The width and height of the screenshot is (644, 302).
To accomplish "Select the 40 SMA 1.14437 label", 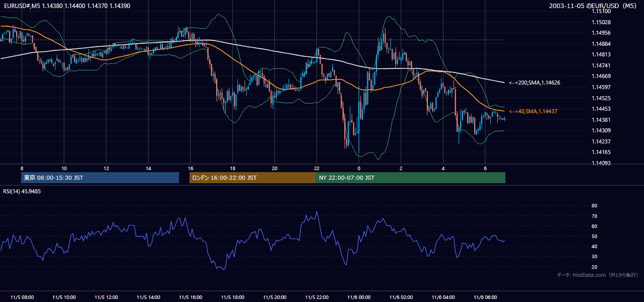I will [533, 111].
